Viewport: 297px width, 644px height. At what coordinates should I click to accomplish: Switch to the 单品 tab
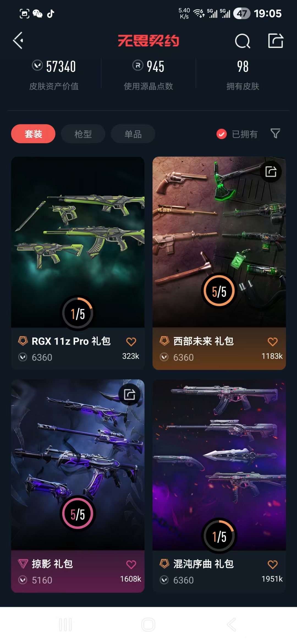(x=133, y=134)
